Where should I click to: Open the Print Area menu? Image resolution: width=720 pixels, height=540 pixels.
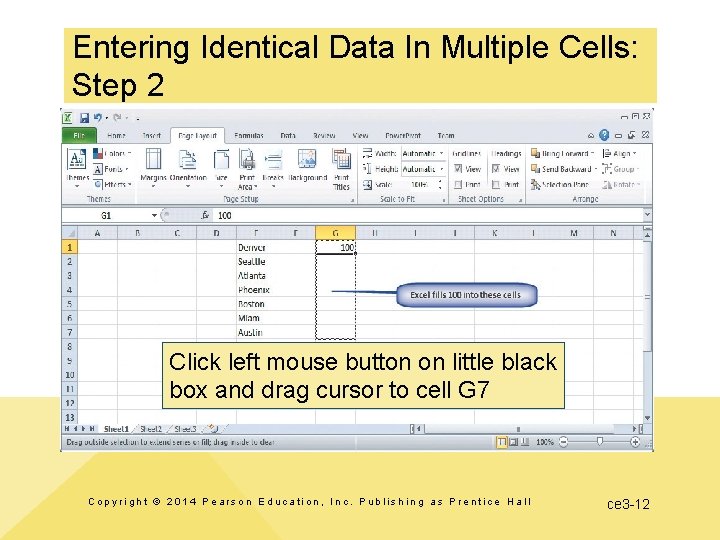(x=247, y=169)
